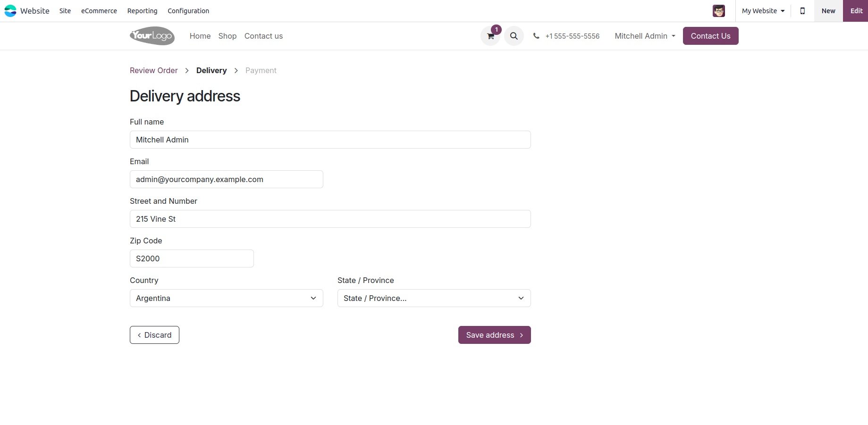Toggle mobile preview phone icon
Viewport: 868px width, 425px height.
802,11
